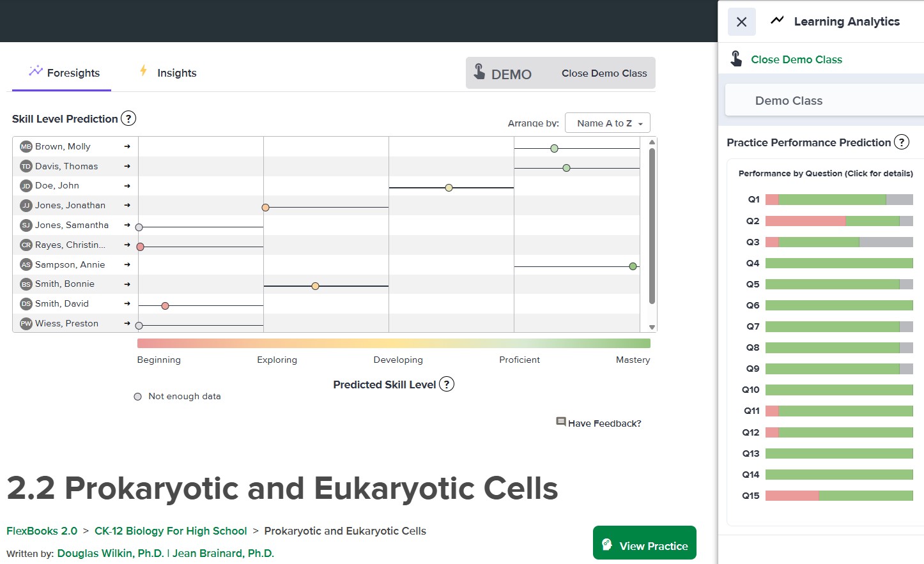The image size is (924, 564).
Task: Switch to the Foresights tab
Action: click(62, 73)
